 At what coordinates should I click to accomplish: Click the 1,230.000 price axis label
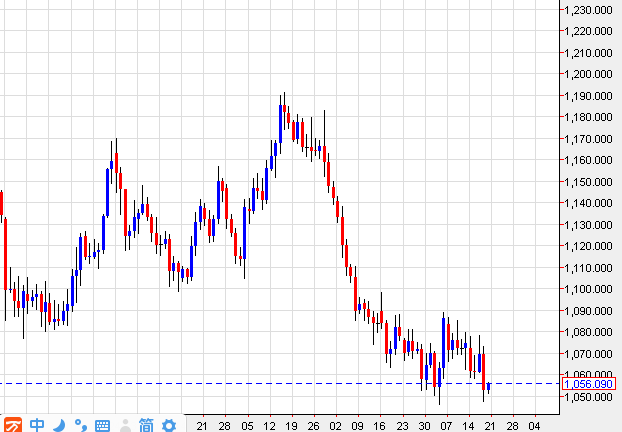(588, 10)
